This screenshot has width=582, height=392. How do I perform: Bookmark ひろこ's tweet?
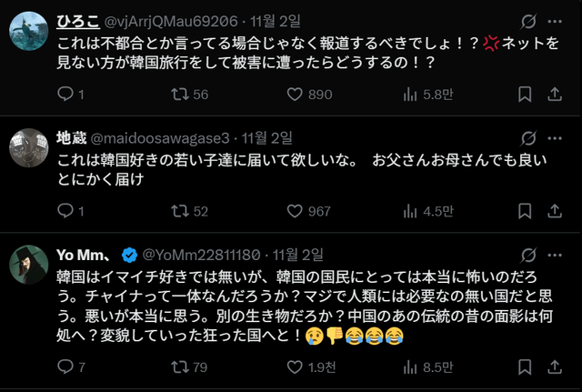pyautogui.click(x=525, y=94)
